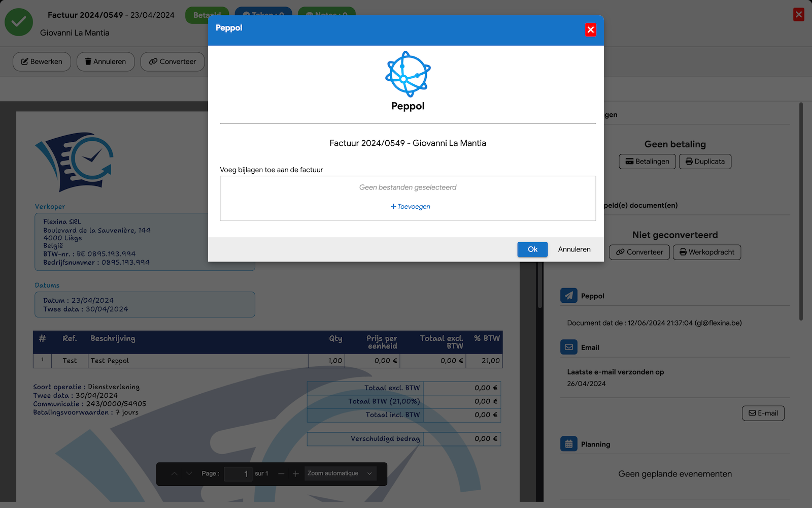Screen dimensions: 812x508
Task: Click the Peppol globe logo
Action: [408, 74]
